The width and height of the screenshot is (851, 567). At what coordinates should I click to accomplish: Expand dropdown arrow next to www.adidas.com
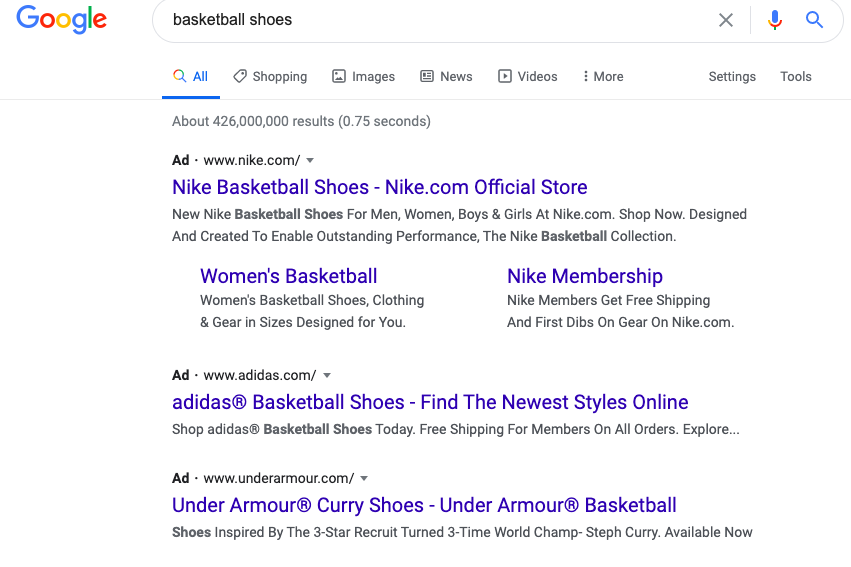point(327,375)
